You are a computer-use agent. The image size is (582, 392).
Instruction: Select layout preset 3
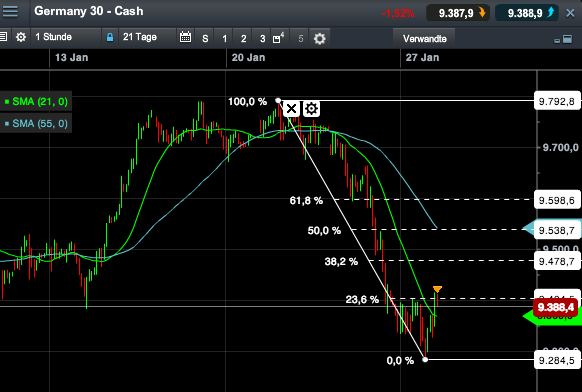(262, 38)
